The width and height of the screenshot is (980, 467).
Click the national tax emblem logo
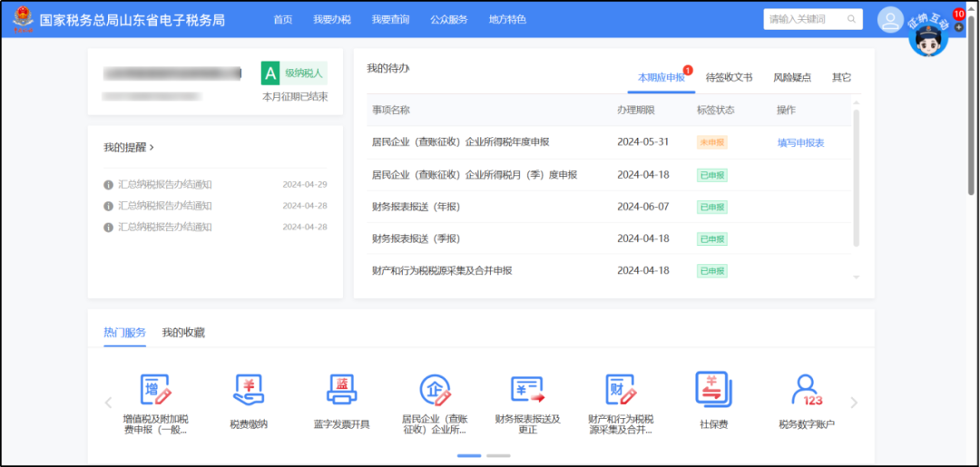(x=23, y=19)
